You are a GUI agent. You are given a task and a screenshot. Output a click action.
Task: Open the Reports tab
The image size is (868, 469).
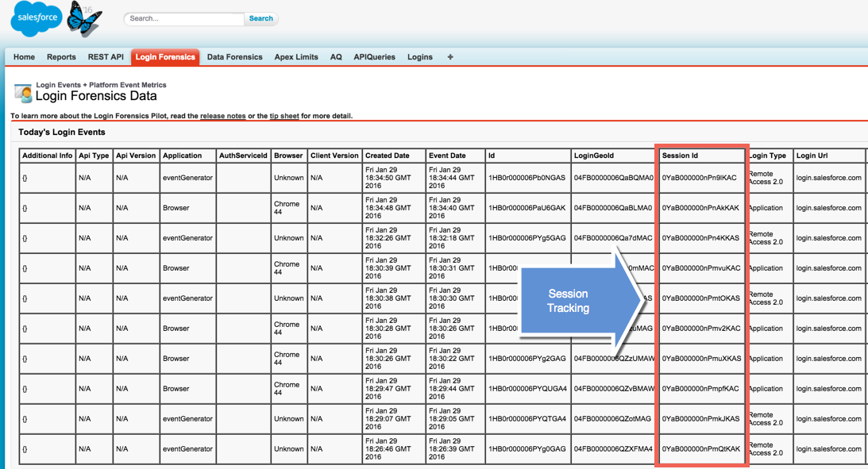(60, 56)
